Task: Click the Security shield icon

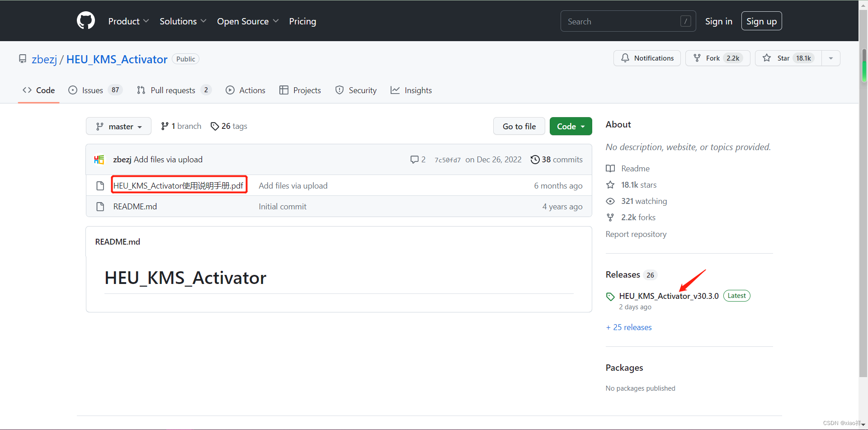Action: click(x=340, y=90)
